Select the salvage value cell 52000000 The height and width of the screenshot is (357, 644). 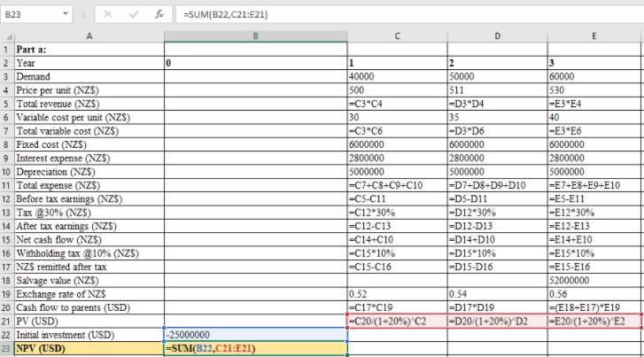coord(594,278)
